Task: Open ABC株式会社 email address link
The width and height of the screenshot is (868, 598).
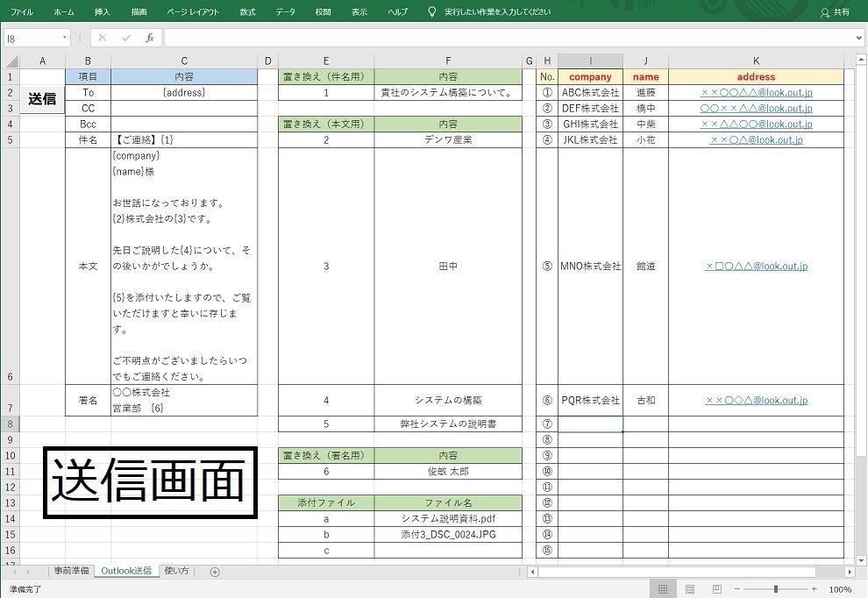Action: pyautogui.click(x=756, y=92)
